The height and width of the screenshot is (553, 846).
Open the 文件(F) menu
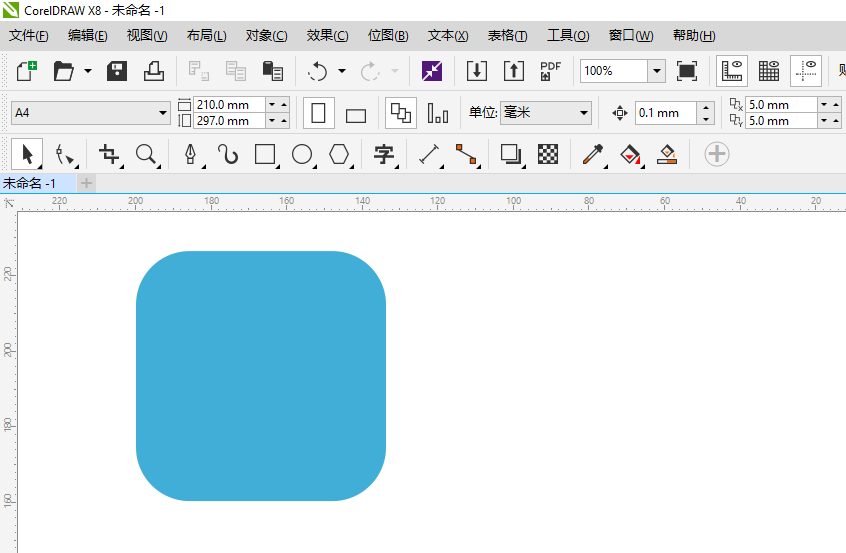point(29,36)
